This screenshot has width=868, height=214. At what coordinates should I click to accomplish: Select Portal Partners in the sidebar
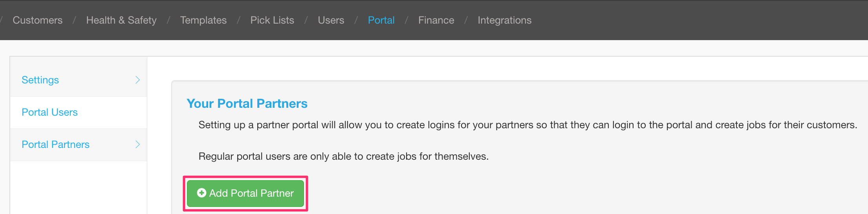[55, 144]
